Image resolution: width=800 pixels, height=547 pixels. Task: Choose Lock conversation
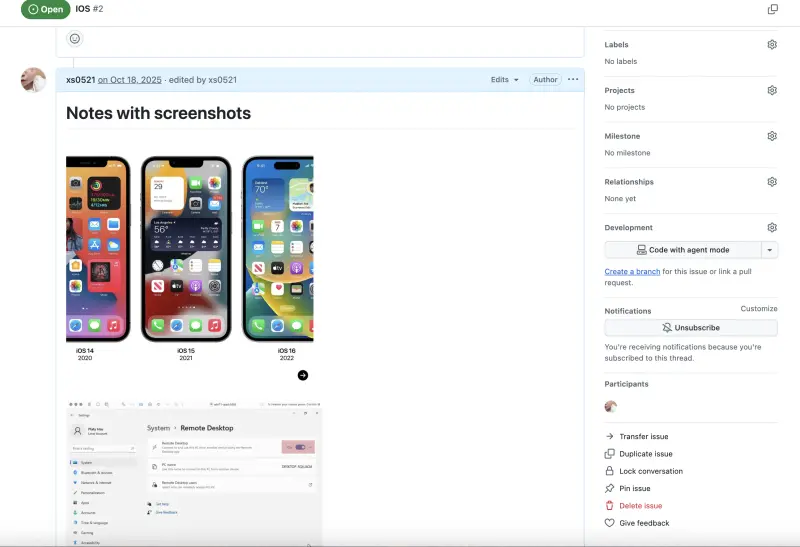coord(650,471)
